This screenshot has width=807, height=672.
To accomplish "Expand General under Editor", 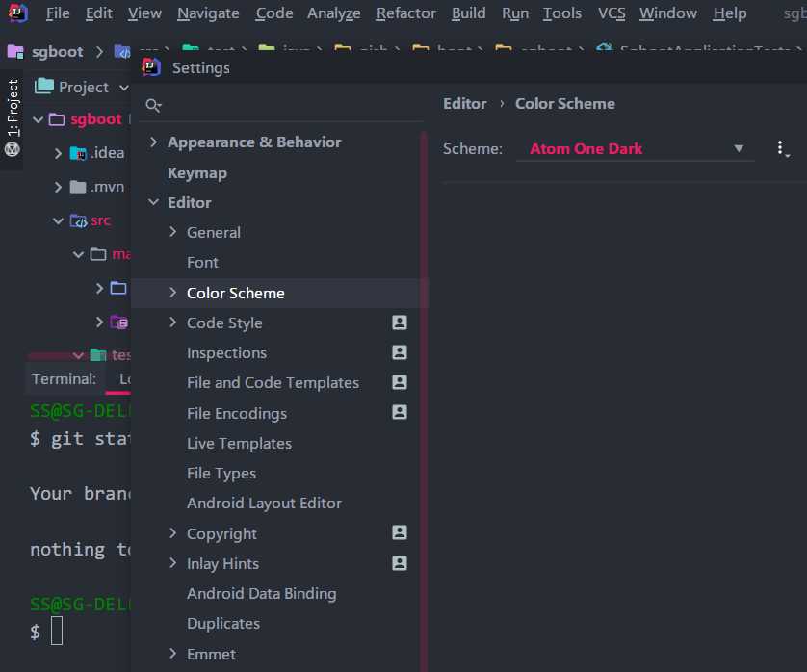I will tap(173, 232).
